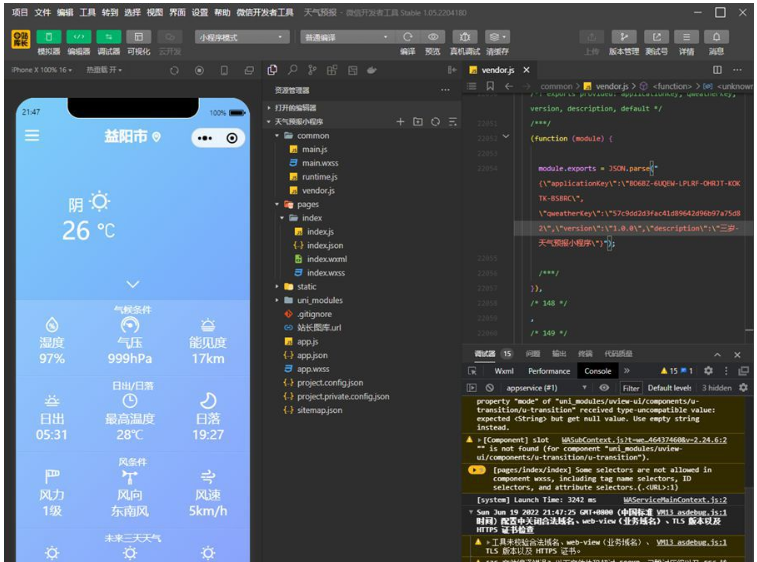Toggle the editor panel button
Screen dimensions: 757x562
point(79,37)
